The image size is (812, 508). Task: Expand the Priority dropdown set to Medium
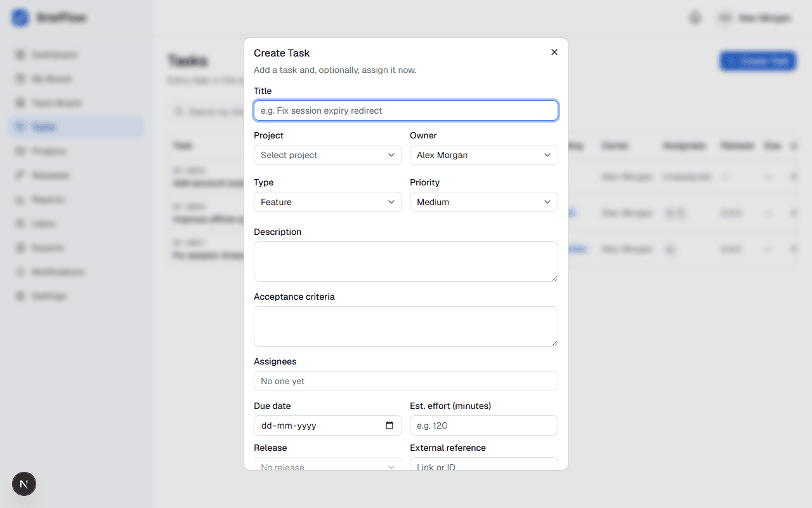point(484,202)
